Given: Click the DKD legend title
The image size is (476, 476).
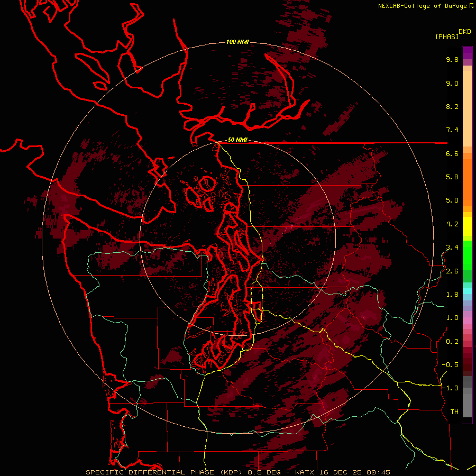Looking at the screenshot, I should click(x=465, y=32).
